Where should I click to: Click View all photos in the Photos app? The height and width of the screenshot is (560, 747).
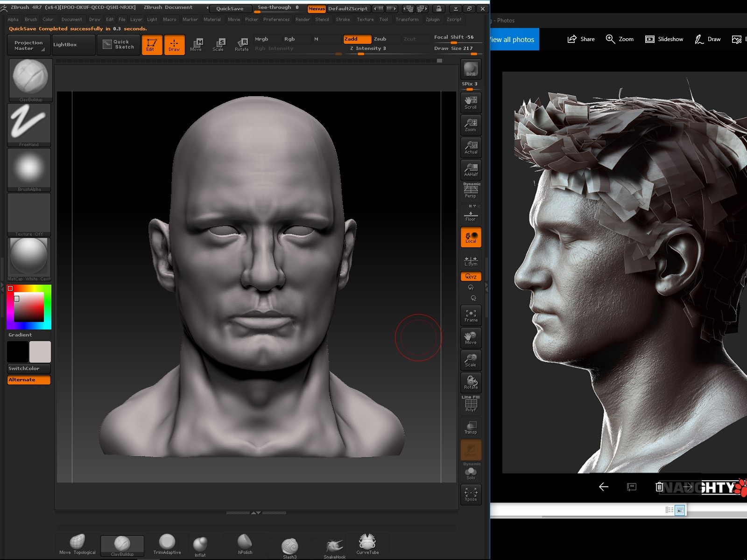pos(511,40)
